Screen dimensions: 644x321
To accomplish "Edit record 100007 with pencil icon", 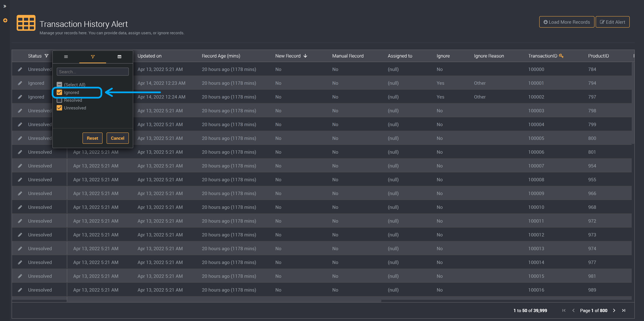I will [x=20, y=166].
